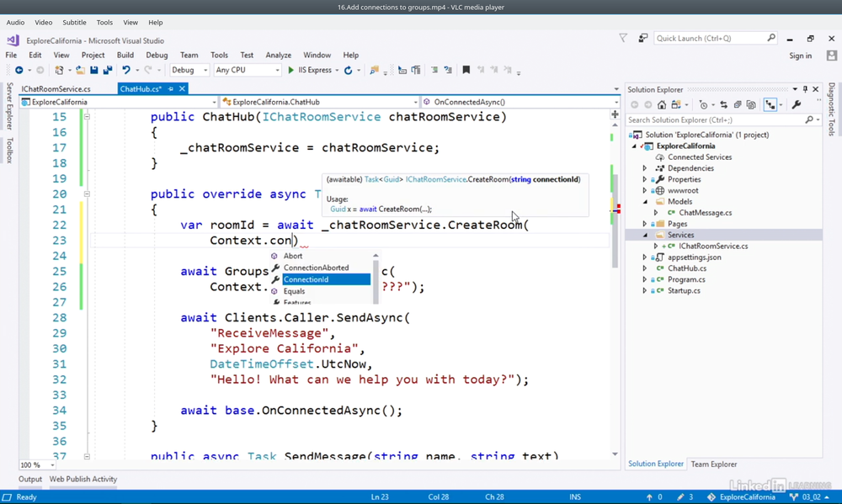The width and height of the screenshot is (842, 504).
Task: Open the Toolbox side tab
Action: (9, 151)
